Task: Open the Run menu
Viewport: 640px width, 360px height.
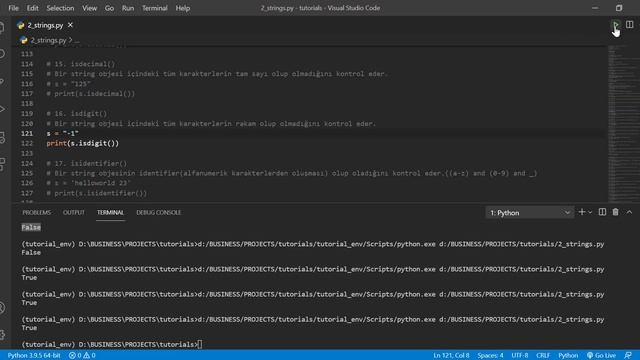Action: [128, 8]
